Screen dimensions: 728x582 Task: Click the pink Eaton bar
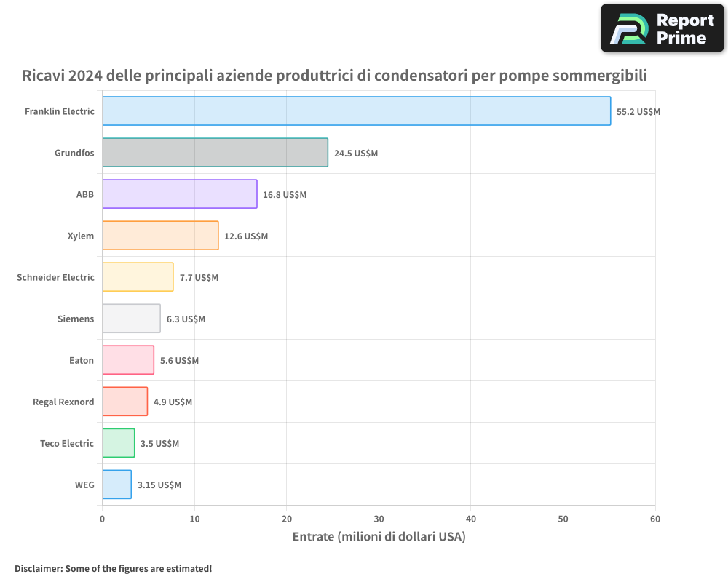pyautogui.click(x=128, y=360)
